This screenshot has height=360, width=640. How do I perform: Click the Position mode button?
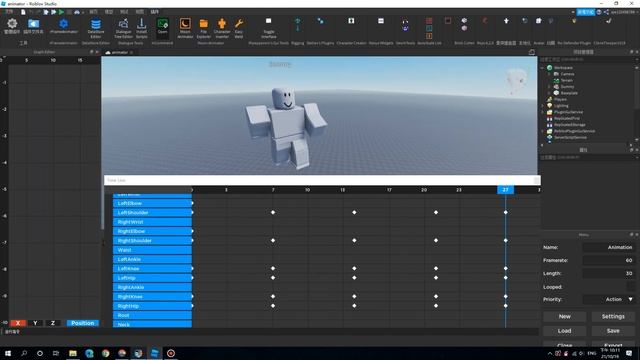(82, 323)
